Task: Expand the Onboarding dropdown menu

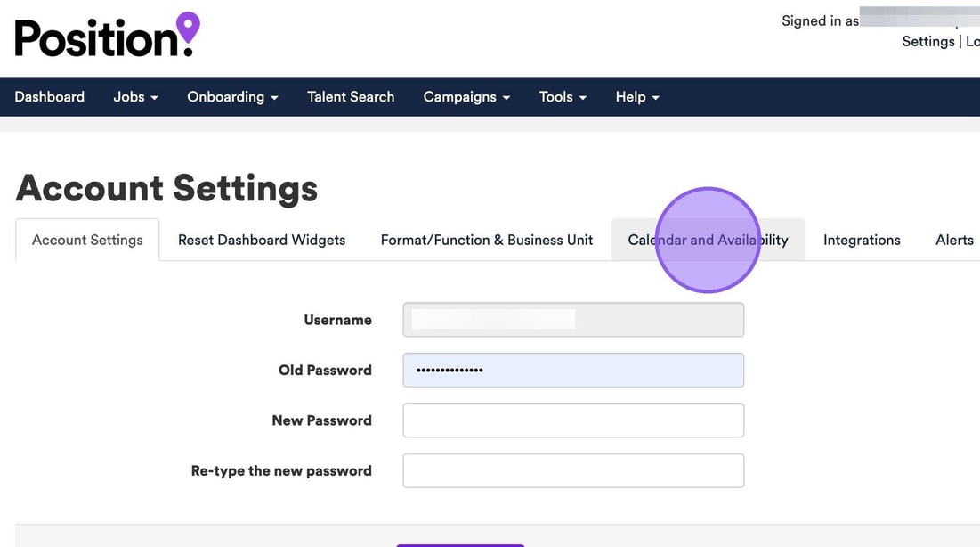Action: click(232, 97)
